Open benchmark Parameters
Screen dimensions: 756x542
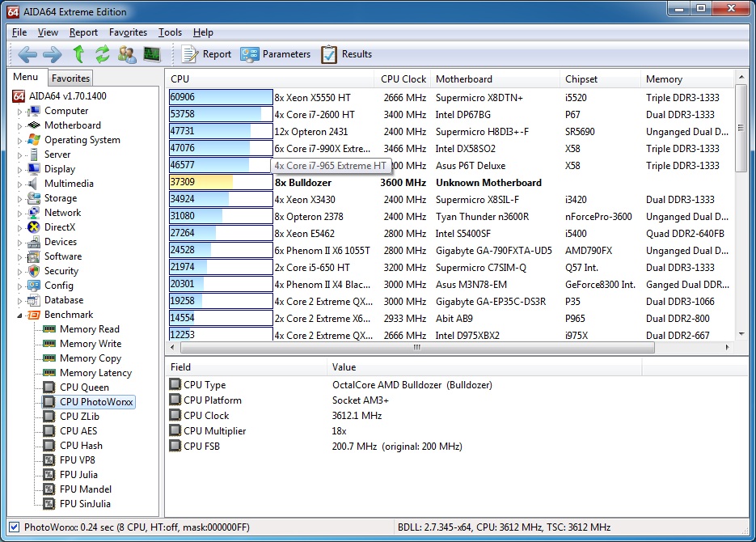pyautogui.click(x=275, y=54)
